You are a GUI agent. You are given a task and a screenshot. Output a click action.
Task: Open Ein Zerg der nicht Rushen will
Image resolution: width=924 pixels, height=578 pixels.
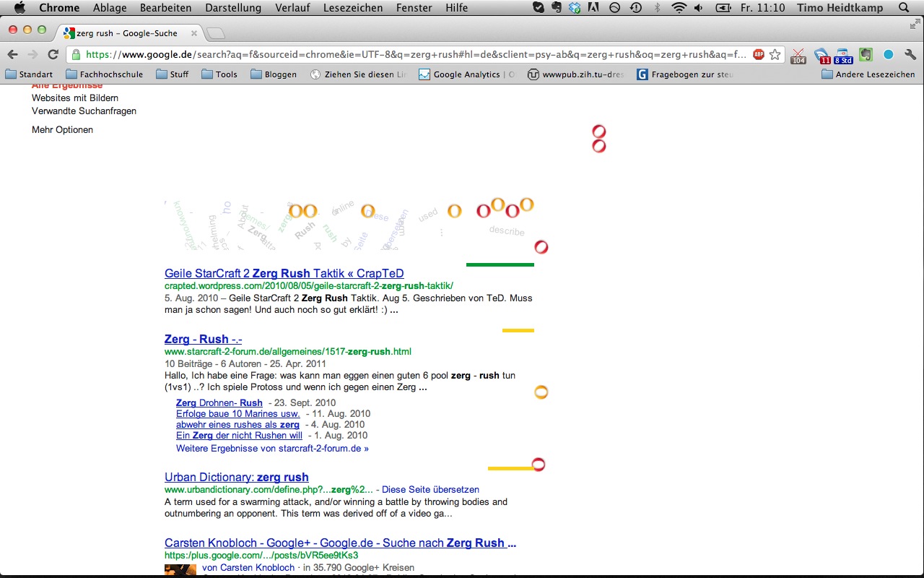(239, 435)
